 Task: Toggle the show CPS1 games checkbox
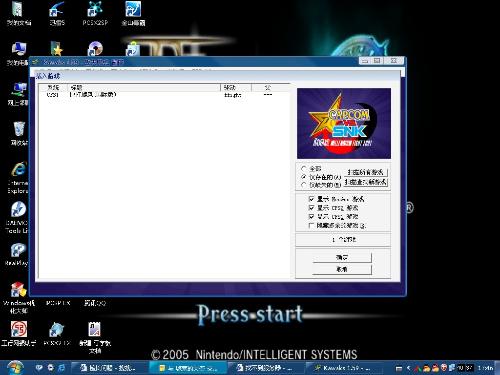pos(311,208)
